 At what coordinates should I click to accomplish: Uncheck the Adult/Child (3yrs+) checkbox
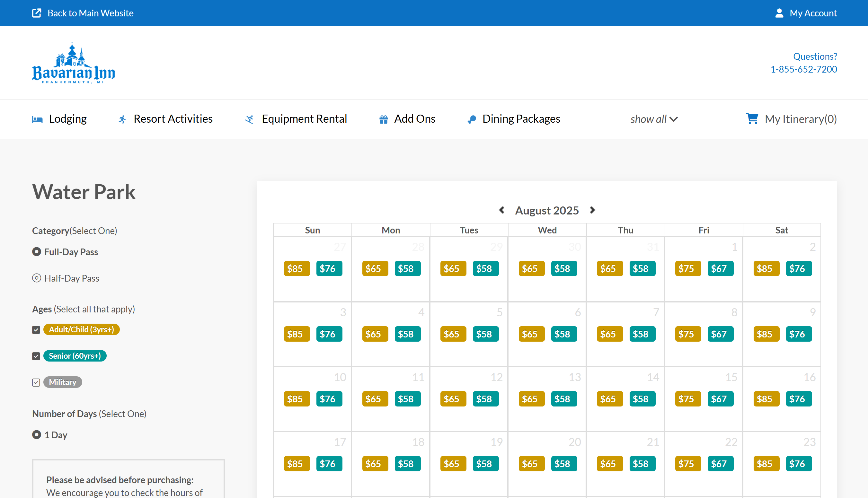click(36, 330)
